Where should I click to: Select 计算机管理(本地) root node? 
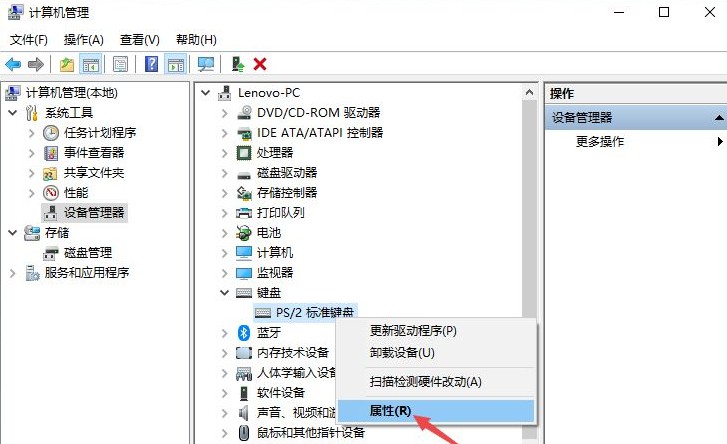(71, 93)
